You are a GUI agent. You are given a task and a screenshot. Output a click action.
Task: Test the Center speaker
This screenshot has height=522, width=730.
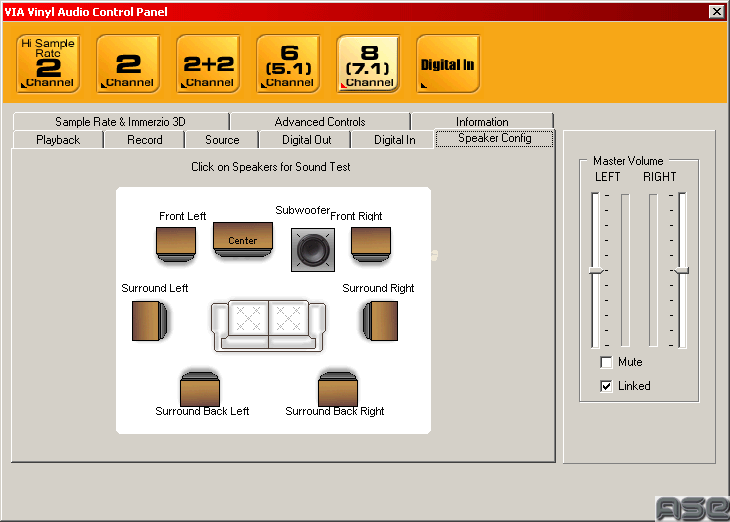[243, 239]
